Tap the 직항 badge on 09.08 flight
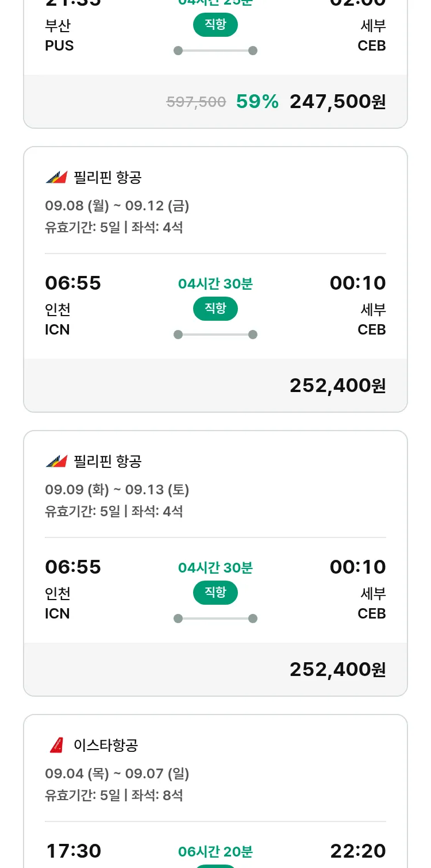 tap(215, 309)
